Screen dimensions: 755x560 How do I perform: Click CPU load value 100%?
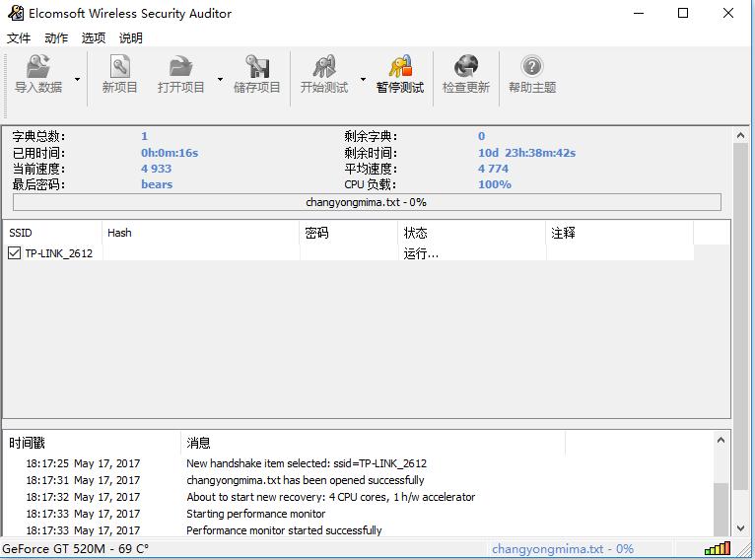pyautogui.click(x=495, y=184)
